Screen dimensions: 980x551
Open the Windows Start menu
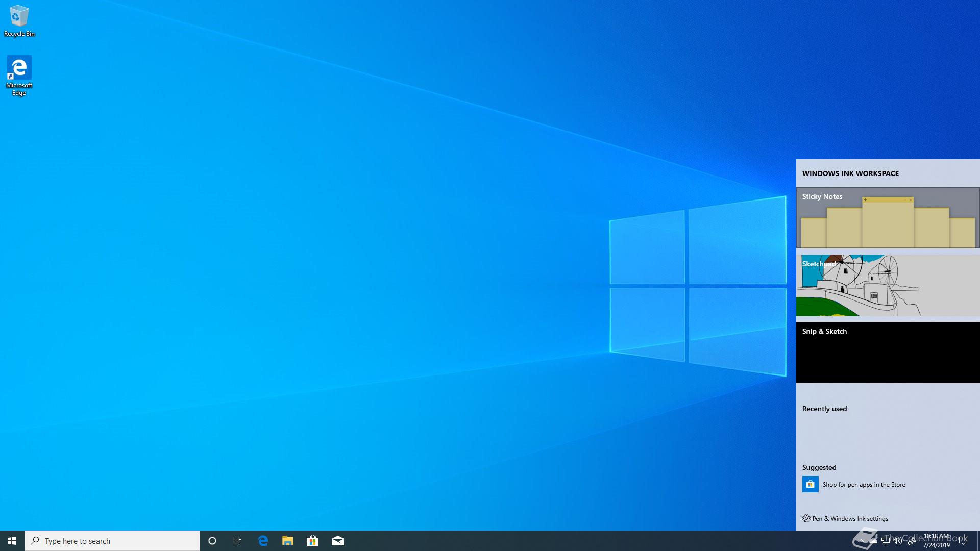point(12,541)
